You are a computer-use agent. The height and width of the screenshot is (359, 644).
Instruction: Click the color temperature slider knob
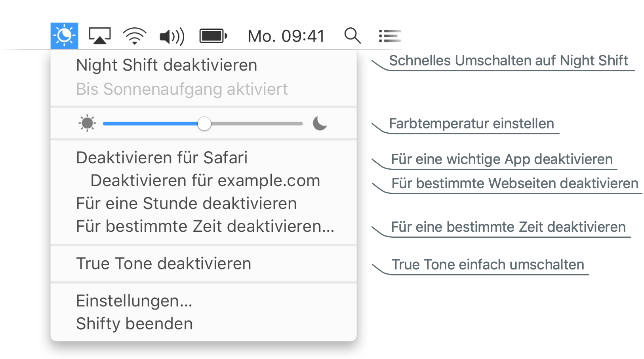click(204, 124)
